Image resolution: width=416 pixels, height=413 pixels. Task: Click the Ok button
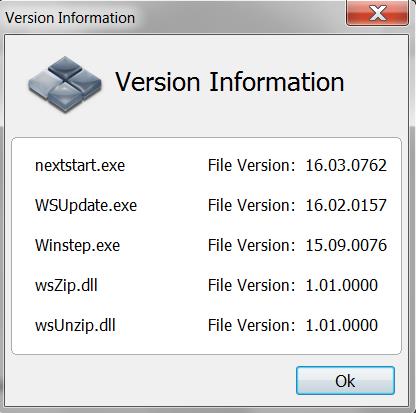click(345, 381)
